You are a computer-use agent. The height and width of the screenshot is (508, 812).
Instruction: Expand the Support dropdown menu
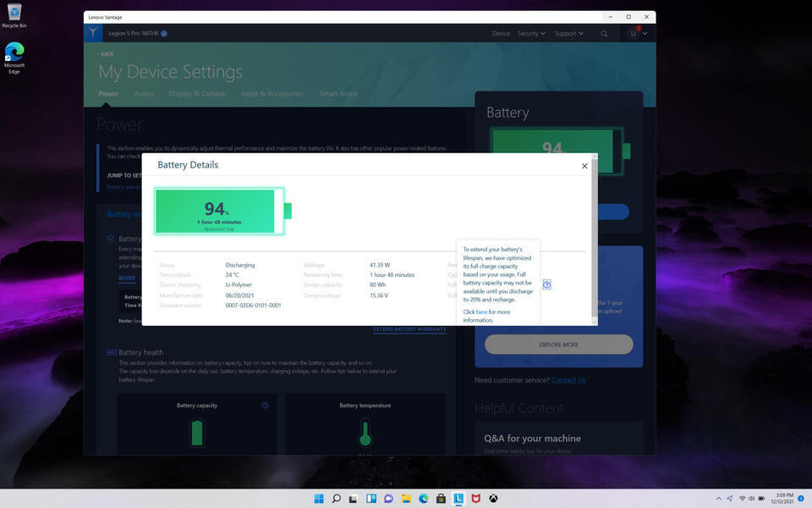pos(569,34)
